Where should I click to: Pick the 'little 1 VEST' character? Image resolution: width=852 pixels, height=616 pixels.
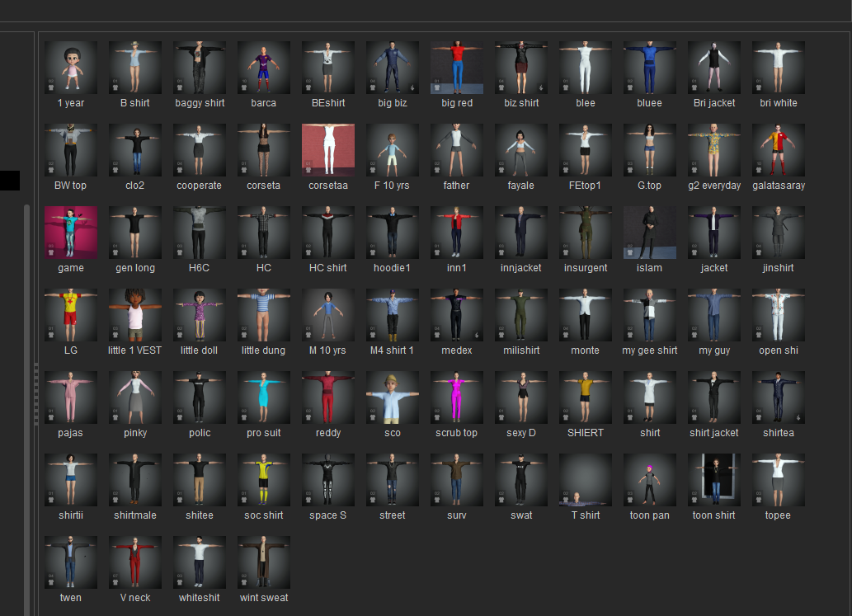coord(134,315)
